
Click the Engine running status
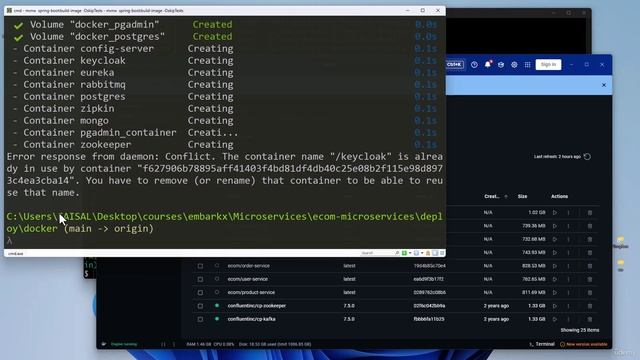[124, 344]
